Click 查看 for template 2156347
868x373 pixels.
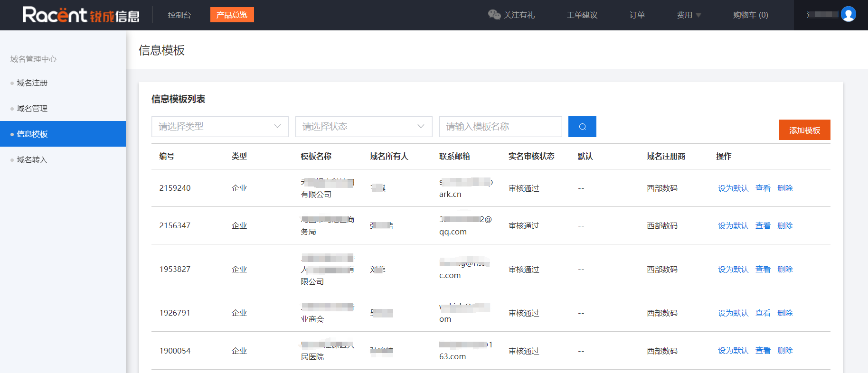point(763,225)
